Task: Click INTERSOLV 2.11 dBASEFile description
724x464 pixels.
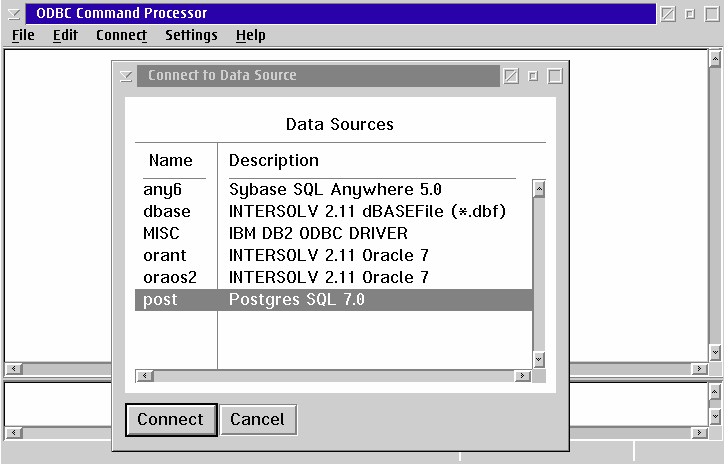Action: point(368,211)
